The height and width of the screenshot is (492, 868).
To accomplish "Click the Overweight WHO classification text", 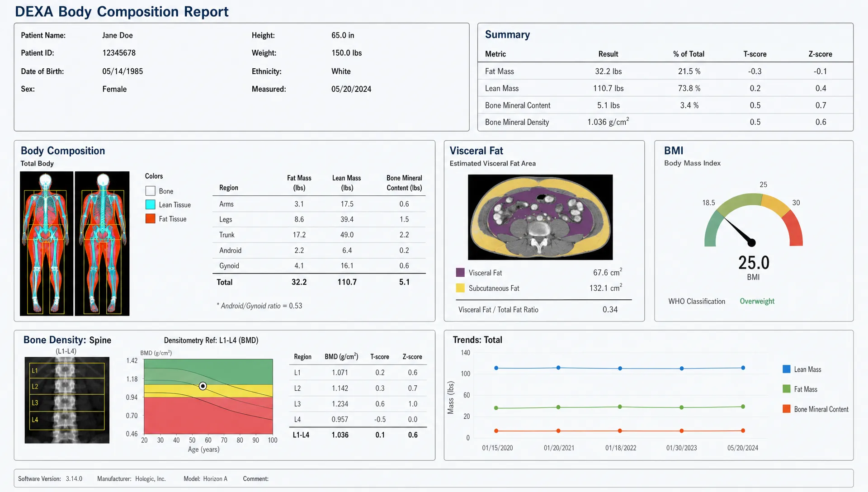I will (x=757, y=302).
